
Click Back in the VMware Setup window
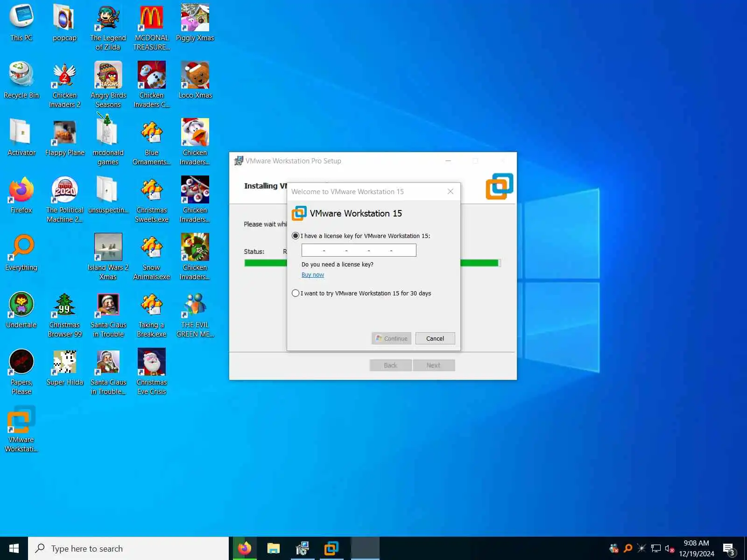(x=390, y=365)
